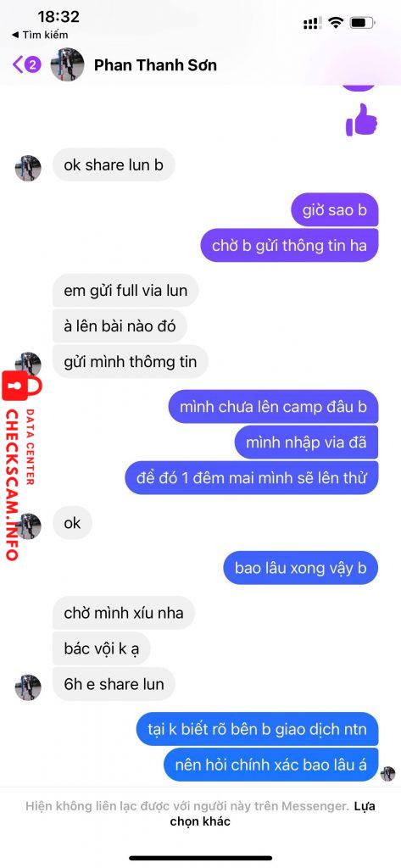401x868 pixels.
Task: Open contact name Phan Thanh Sơn
Action: pyautogui.click(x=155, y=65)
